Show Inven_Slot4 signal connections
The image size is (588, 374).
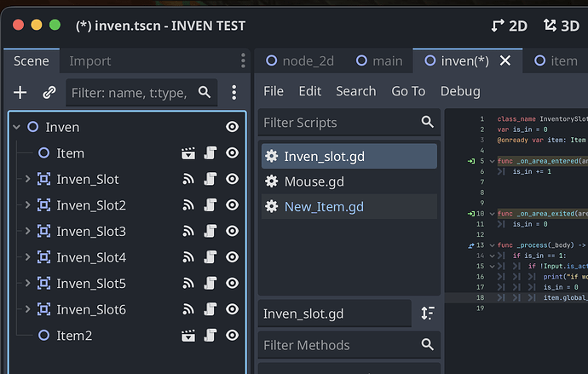188,257
